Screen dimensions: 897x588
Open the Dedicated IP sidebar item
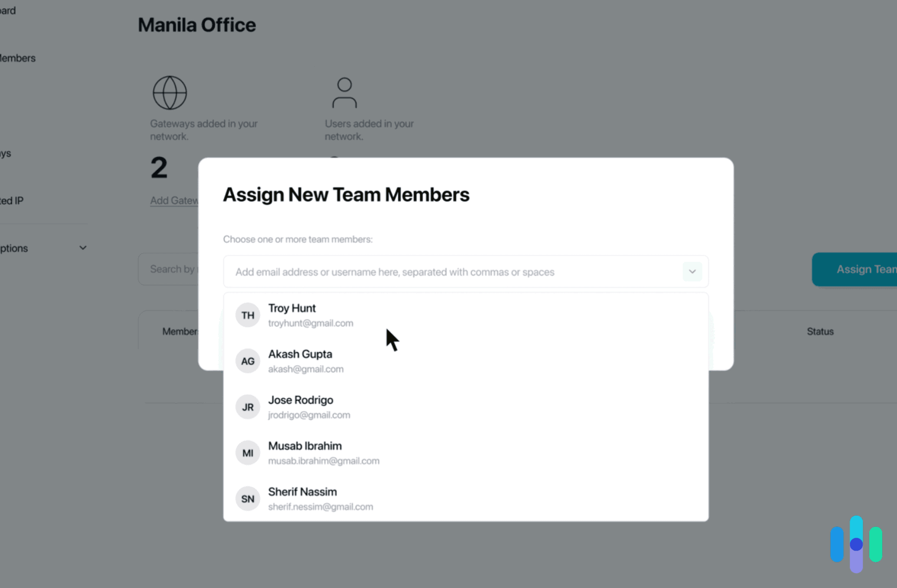pyautogui.click(x=11, y=200)
